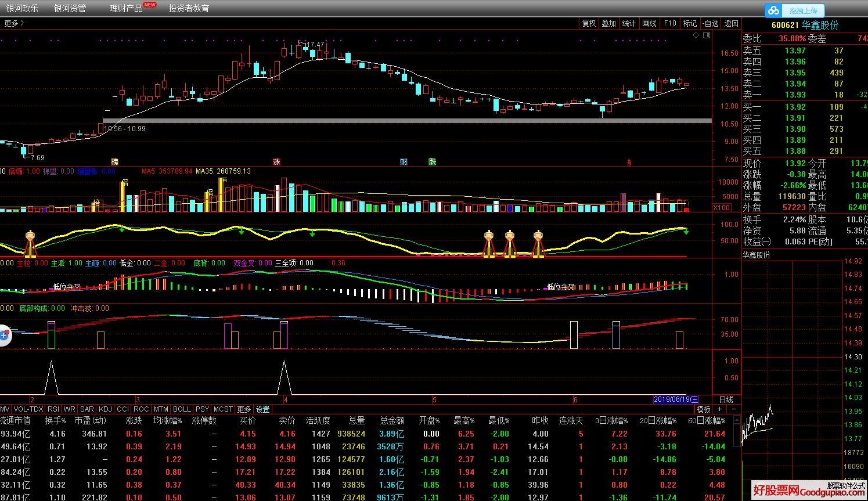
Task: Open the 更多 expander at top left
Action: pos(14,23)
